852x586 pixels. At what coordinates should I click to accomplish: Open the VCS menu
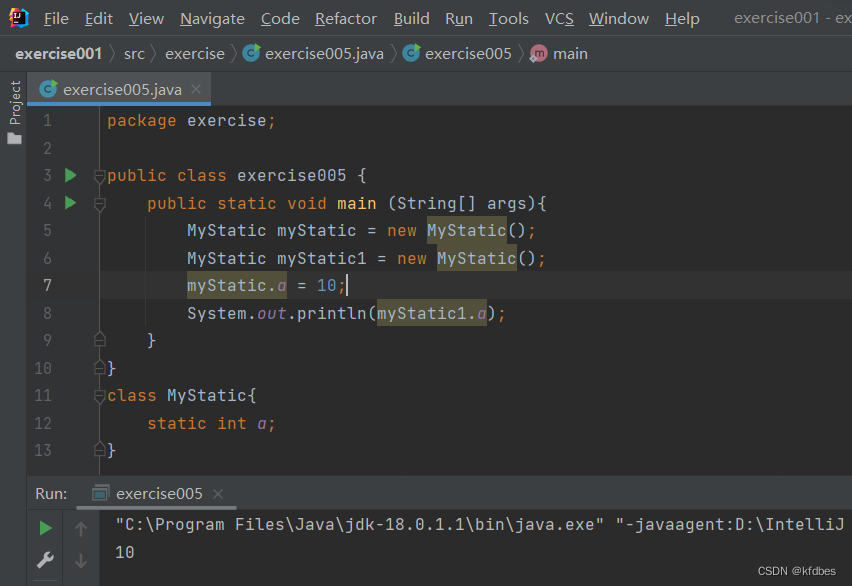pyautogui.click(x=559, y=18)
